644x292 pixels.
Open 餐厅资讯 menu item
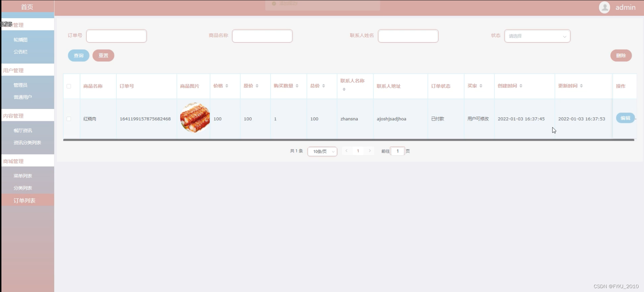[x=23, y=131]
